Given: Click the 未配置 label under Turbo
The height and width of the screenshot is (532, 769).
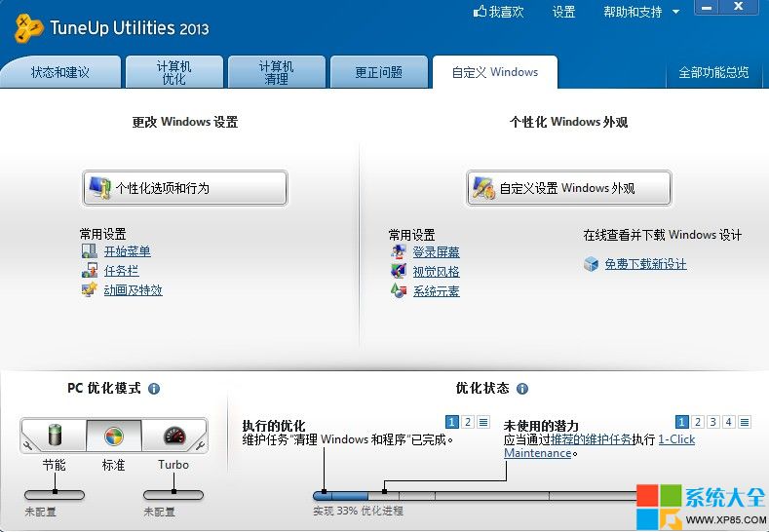Looking at the screenshot, I should [159, 512].
